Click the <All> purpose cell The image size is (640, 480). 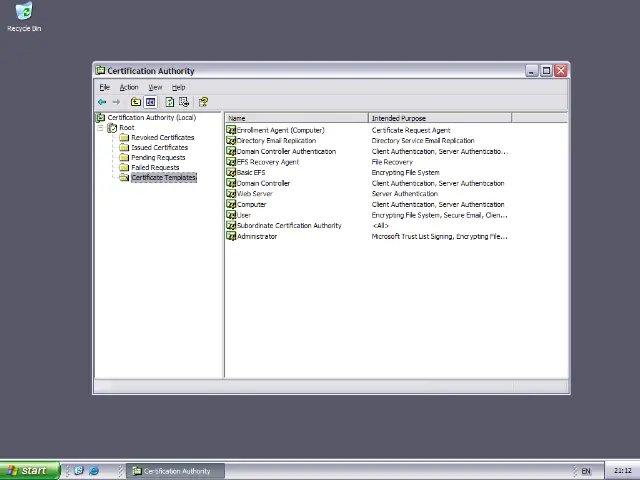(380, 225)
